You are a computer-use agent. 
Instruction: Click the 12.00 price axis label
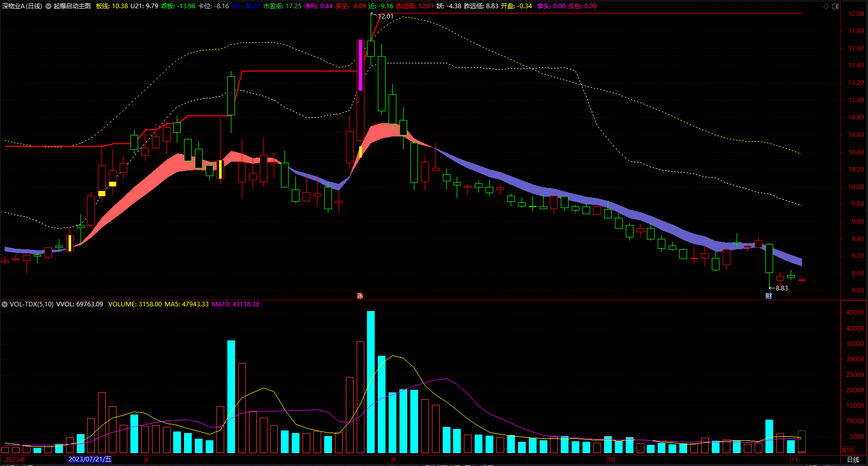click(856, 14)
